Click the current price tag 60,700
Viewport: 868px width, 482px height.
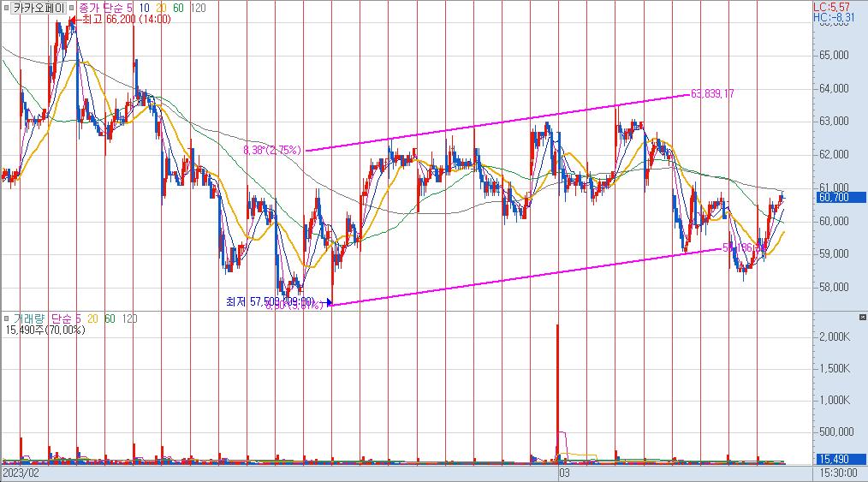point(841,198)
